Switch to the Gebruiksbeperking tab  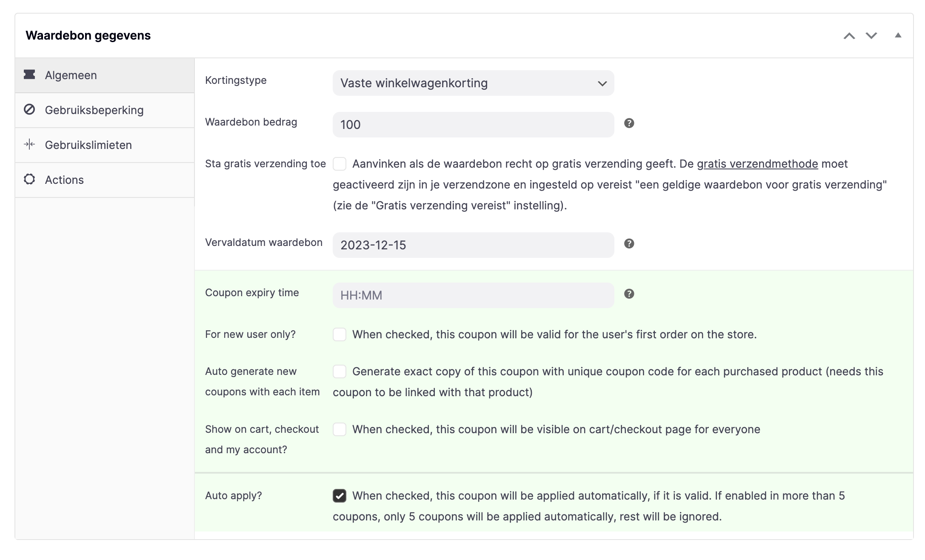(94, 110)
